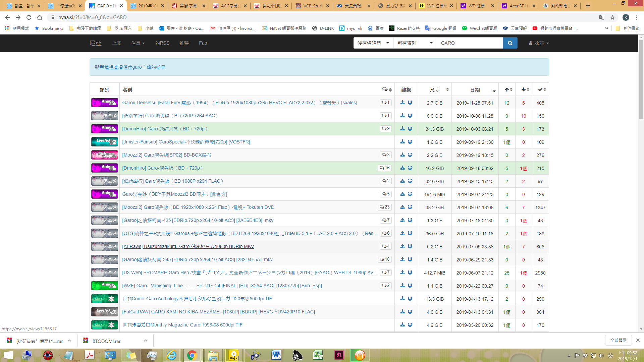Open magnet link for WZF Garo Vanishing Line row
This screenshot has width=644, height=362.
click(410, 286)
